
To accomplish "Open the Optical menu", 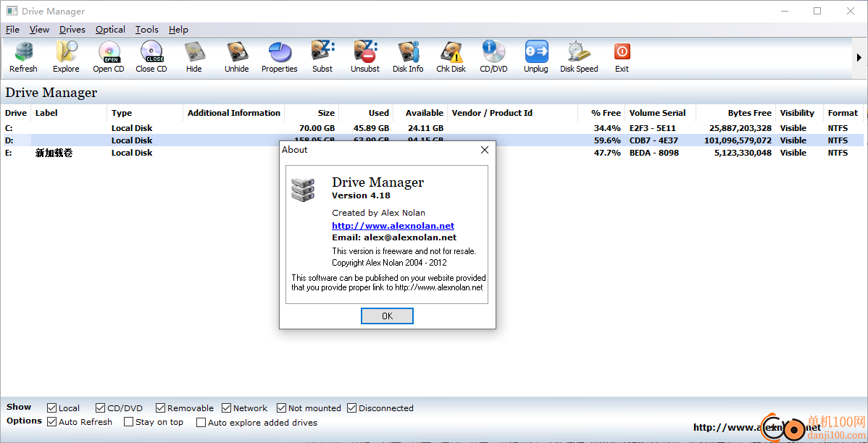I will (x=110, y=30).
